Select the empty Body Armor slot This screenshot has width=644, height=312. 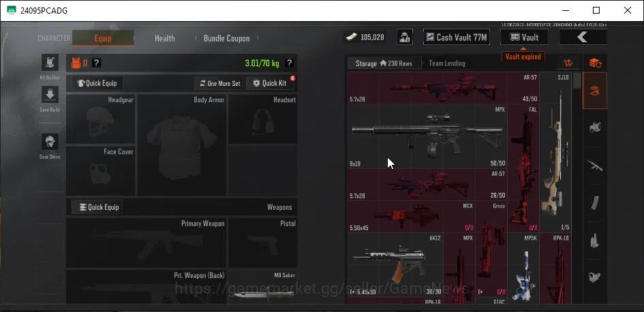pyautogui.click(x=181, y=145)
